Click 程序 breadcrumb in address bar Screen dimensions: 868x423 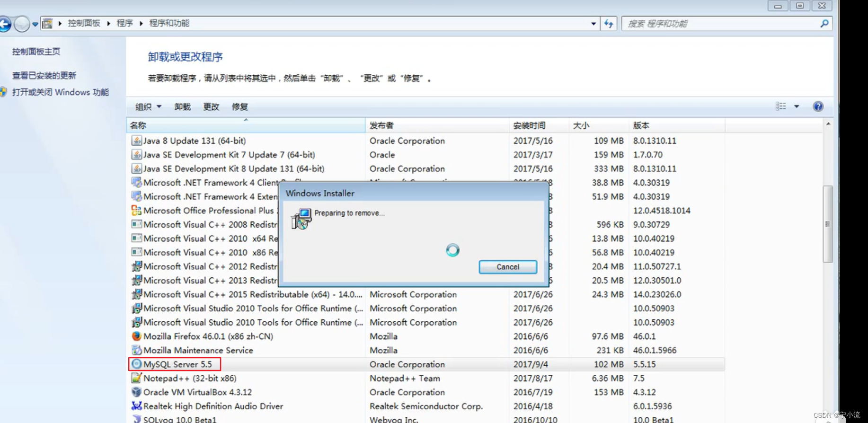coord(124,23)
